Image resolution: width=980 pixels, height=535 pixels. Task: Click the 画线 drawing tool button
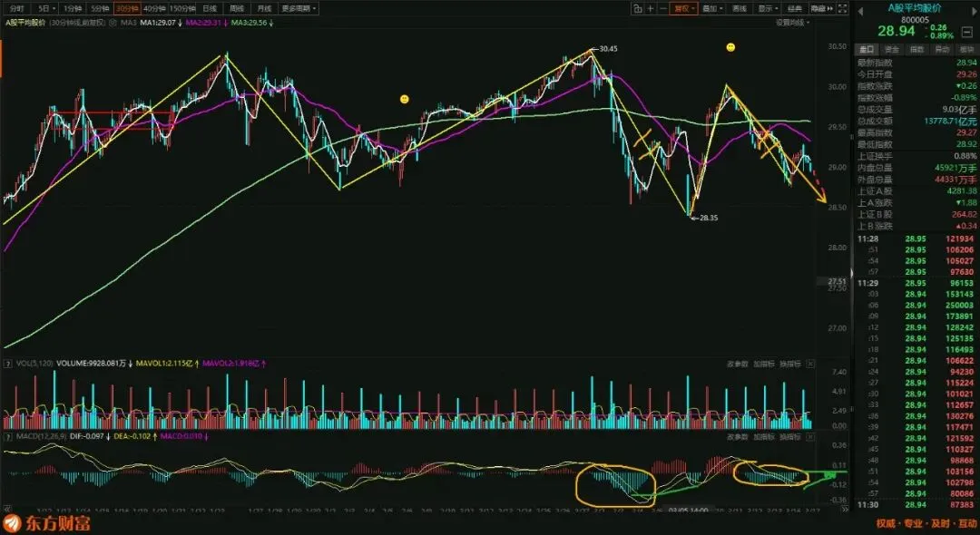(x=740, y=9)
